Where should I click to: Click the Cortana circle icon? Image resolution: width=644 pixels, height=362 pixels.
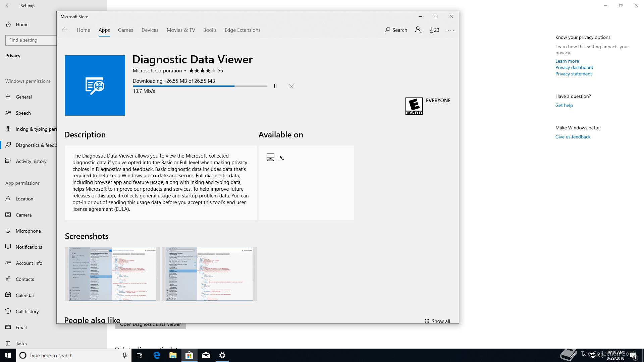23,355
